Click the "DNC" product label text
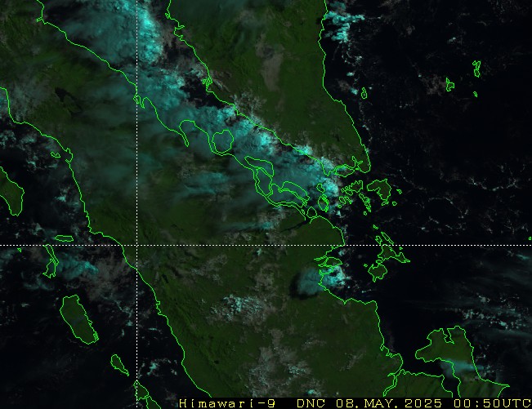 coord(311,403)
